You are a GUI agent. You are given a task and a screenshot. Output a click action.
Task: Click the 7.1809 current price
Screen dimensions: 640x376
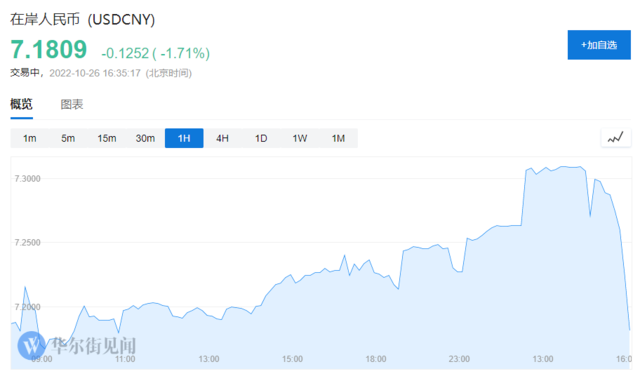tap(49, 49)
